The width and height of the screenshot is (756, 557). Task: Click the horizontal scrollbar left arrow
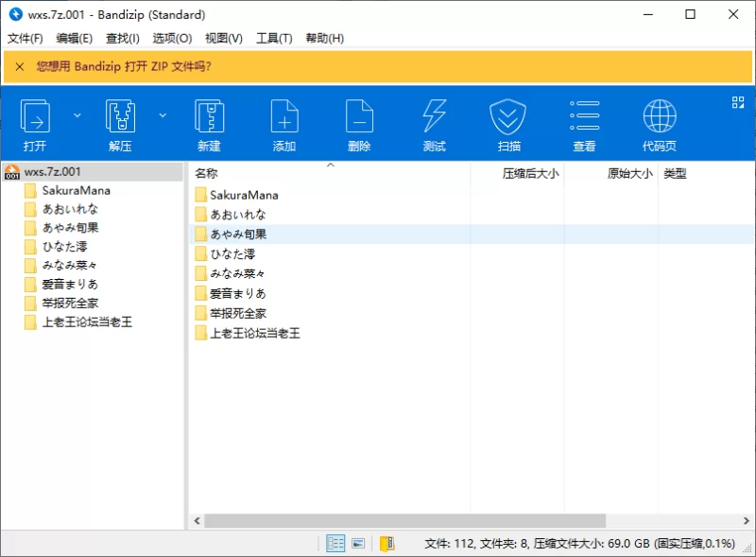[198, 521]
